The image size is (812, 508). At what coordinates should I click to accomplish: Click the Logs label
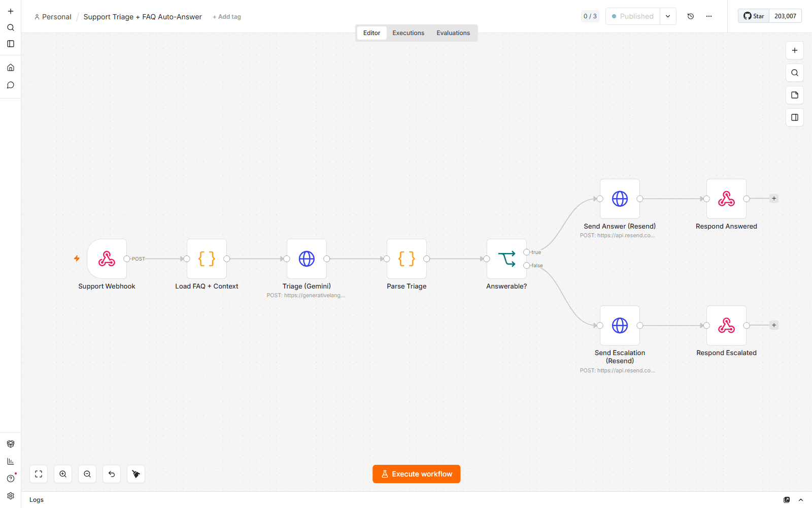tap(37, 500)
